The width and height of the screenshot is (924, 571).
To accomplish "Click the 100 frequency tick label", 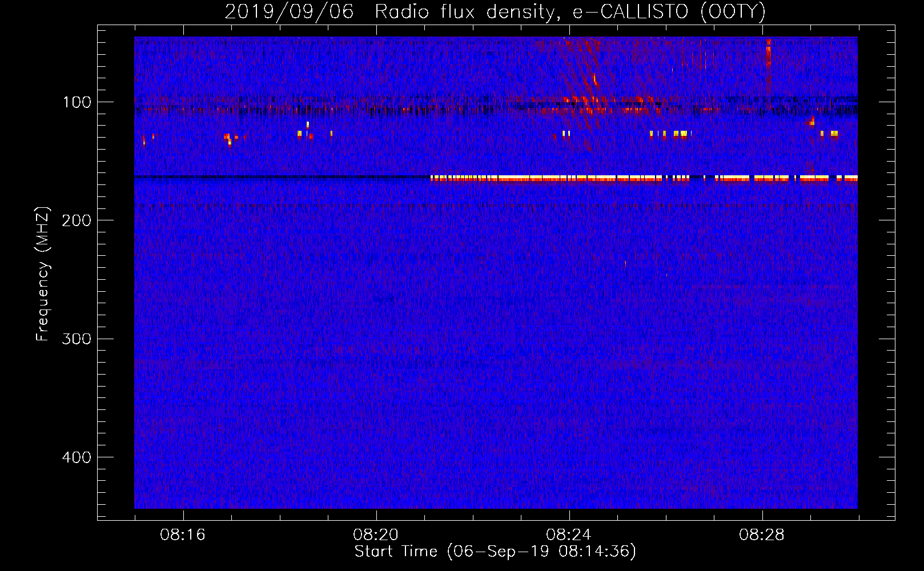I will tap(77, 102).
